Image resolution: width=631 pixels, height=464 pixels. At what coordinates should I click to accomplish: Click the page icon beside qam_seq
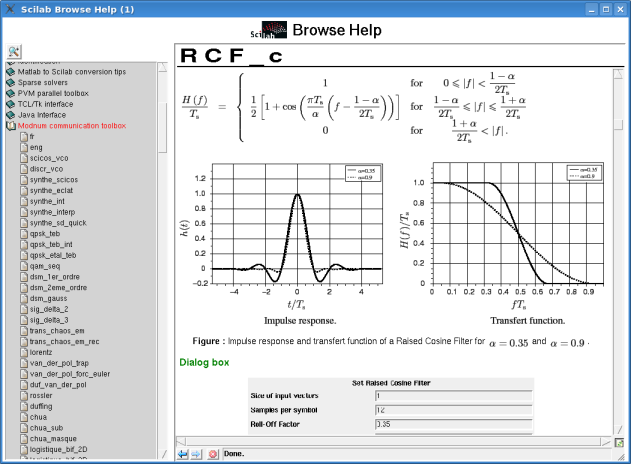click(24, 266)
